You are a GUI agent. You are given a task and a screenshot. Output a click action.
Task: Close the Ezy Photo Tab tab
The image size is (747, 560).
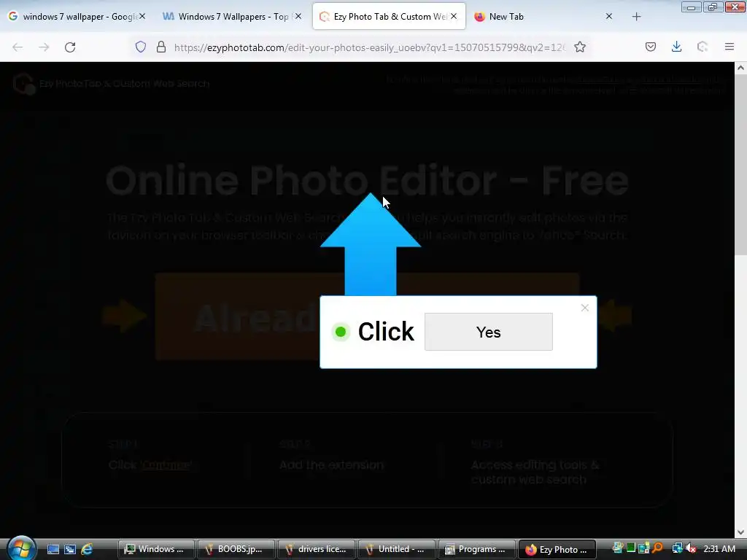click(x=454, y=16)
